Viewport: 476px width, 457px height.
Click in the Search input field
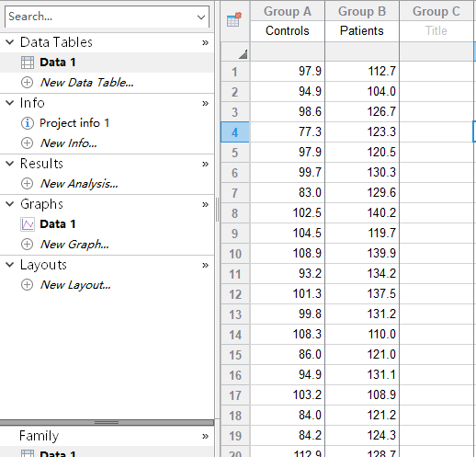[x=101, y=17]
